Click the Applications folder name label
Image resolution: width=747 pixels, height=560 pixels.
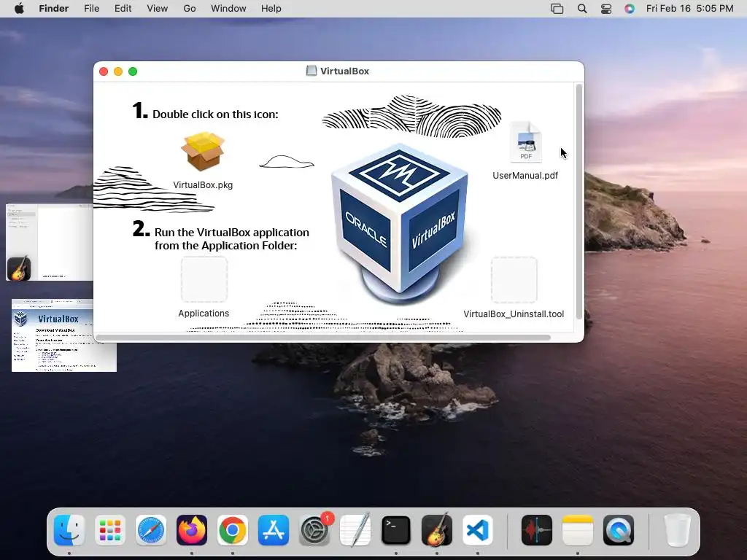click(x=204, y=314)
